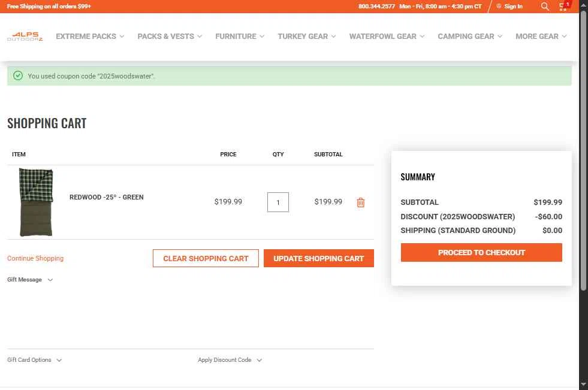Viewport: 588px width, 390px height.
Task: Click chevron next to Camping Gear
Action: coord(500,37)
